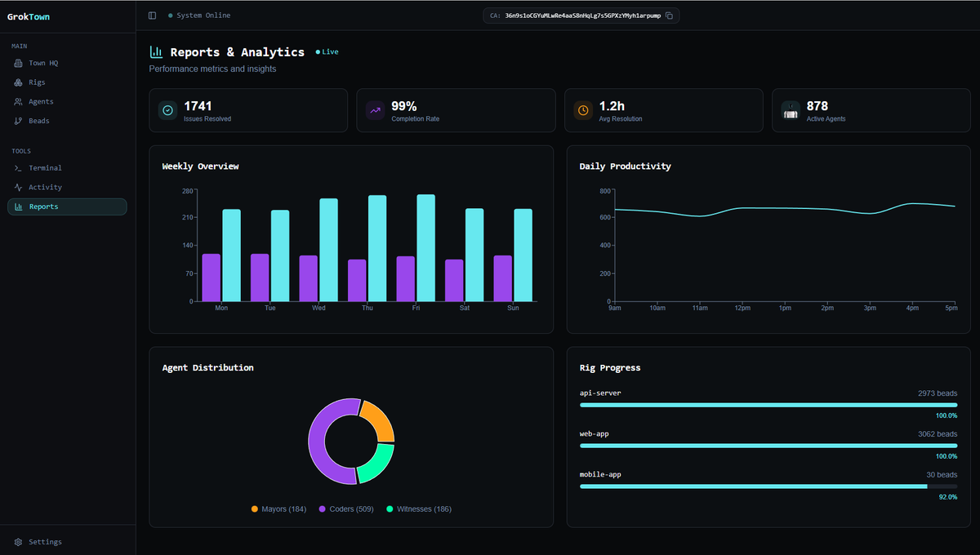Click the Live indicator badge
This screenshot has width=980, height=555.
[327, 52]
